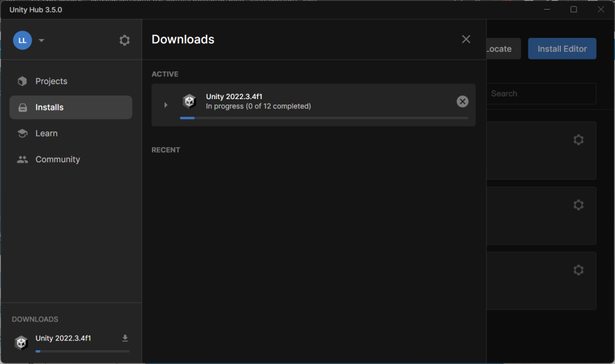Click the Install Editor button
This screenshot has height=364, width=615.
[x=562, y=49]
